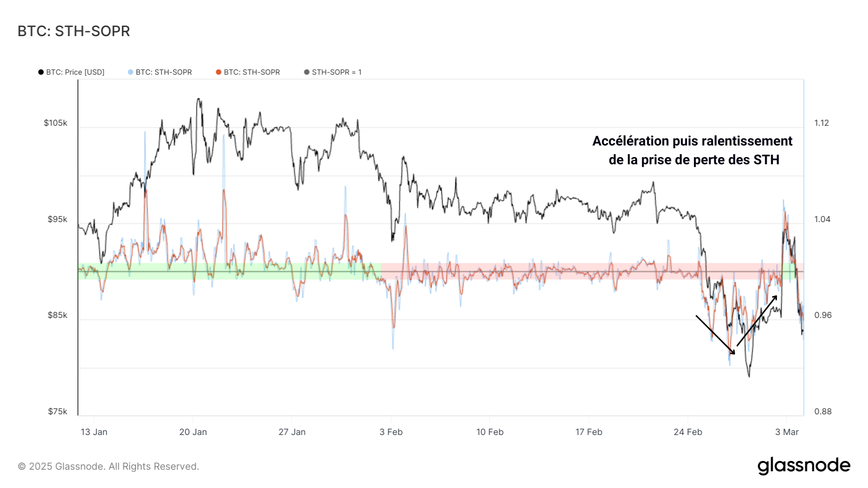The width and height of the screenshot is (868, 488).
Task: Click the orange legend dot
Action: (x=218, y=72)
